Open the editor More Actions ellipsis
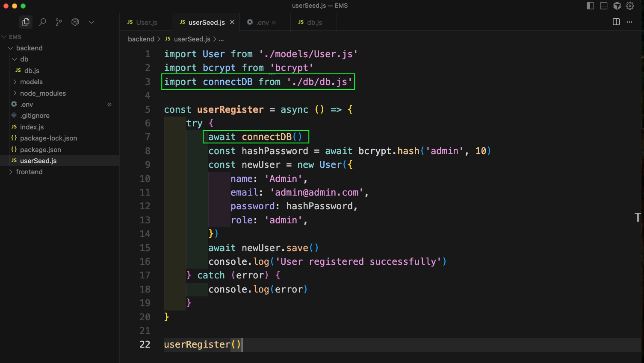Screen dimensions: 644x363 coord(629,22)
